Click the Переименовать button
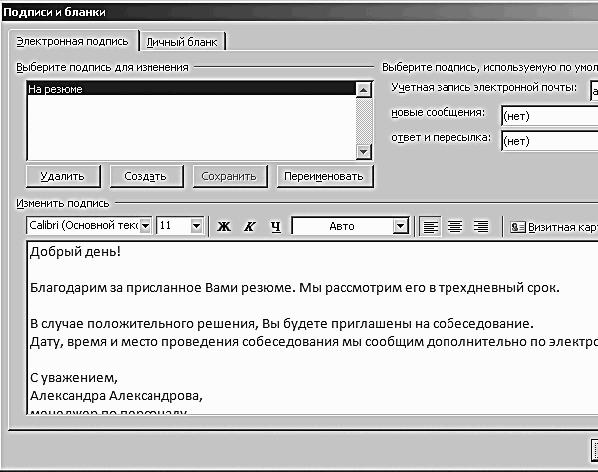 pyautogui.click(x=324, y=177)
